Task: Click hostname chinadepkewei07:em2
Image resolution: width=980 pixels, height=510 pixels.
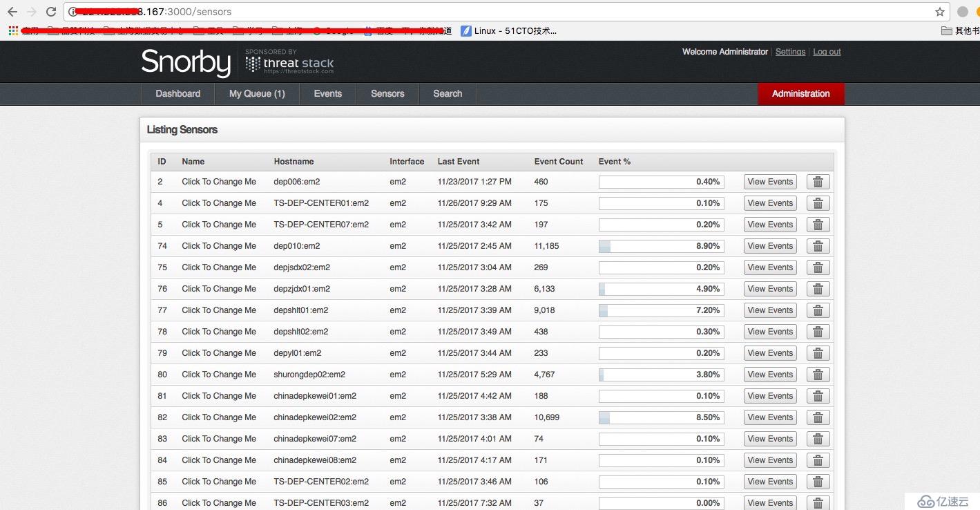Action: [315, 439]
